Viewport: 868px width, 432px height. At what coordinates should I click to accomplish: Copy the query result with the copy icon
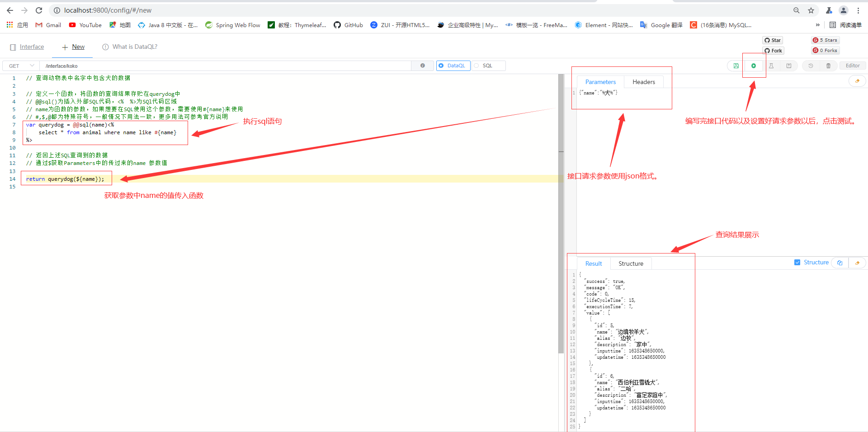(x=840, y=263)
